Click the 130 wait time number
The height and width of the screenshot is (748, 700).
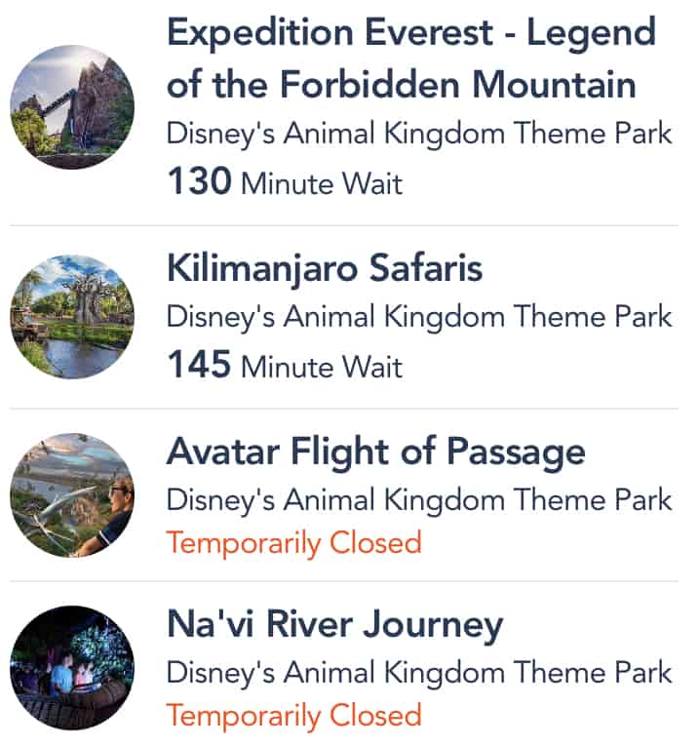(x=199, y=181)
